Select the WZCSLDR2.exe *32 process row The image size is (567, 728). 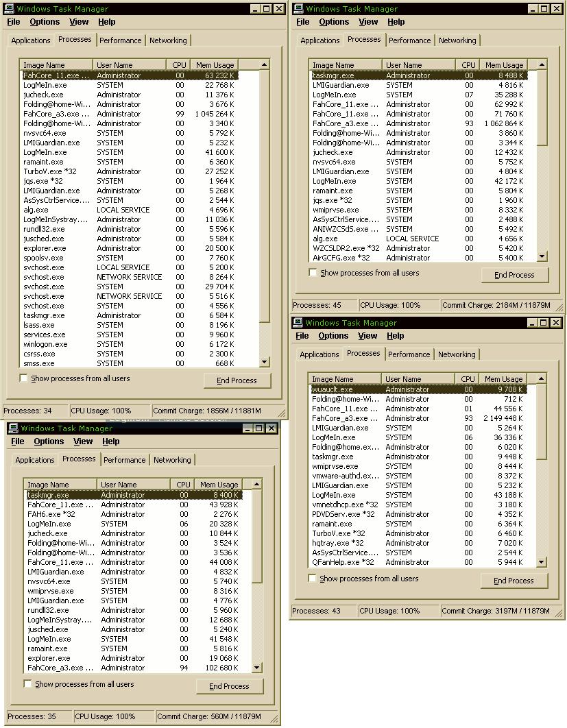pos(418,248)
